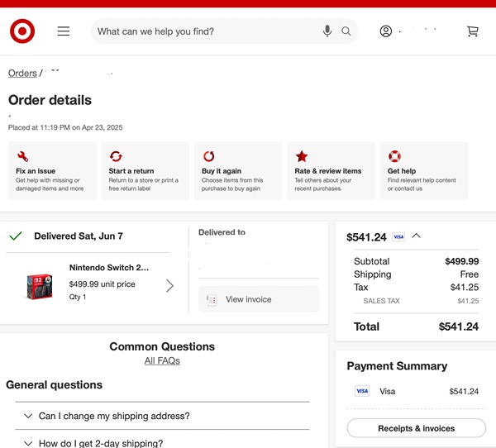Open the 'Fix an issue' card title
Screen dimensions: 496x448
(x=36, y=171)
